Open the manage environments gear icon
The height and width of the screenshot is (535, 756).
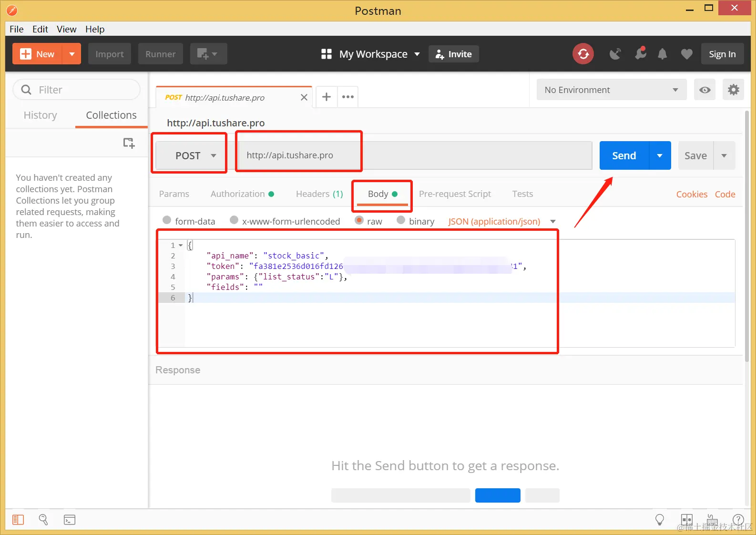734,90
